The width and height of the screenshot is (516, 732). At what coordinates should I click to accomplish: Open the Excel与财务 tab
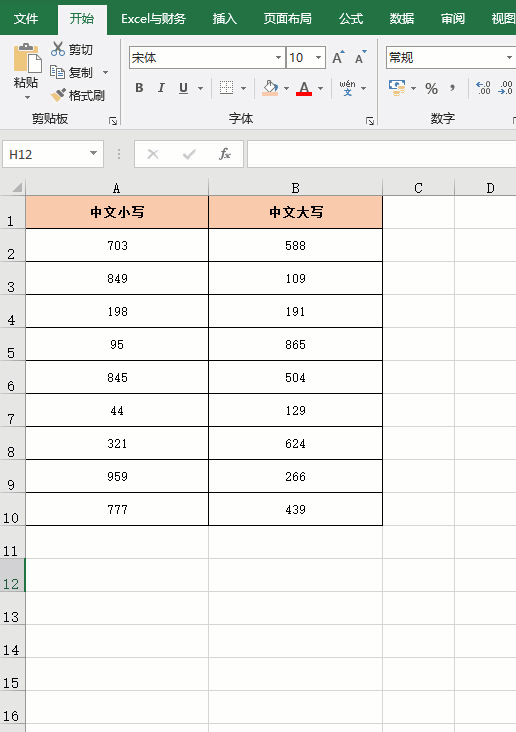pyautogui.click(x=153, y=19)
